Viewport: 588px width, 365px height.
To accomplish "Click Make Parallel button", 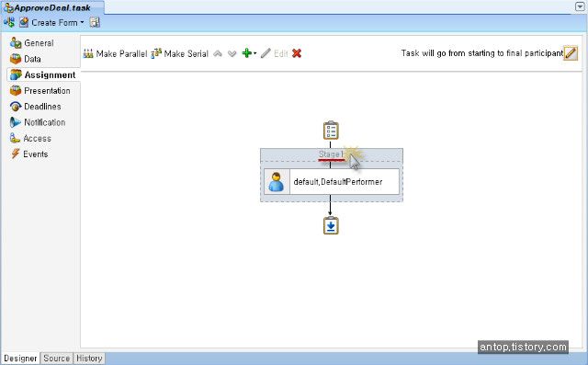I will [115, 53].
